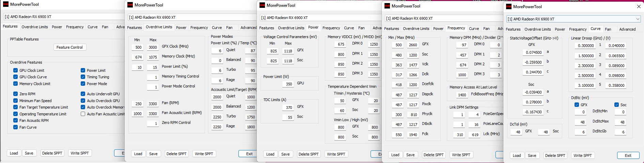644x163 pixels.
Task: Edit Fan RPM max field 3300
Action: coord(153,104)
